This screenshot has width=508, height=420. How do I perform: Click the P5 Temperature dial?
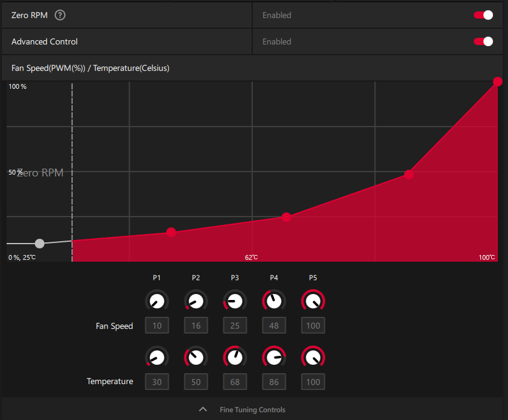pyautogui.click(x=313, y=358)
